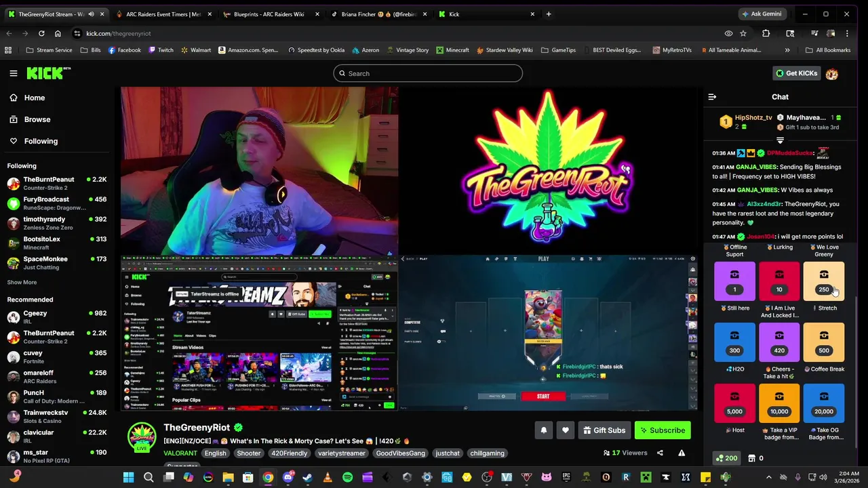
Task: Open the channel points shop icon
Action: 751,458
